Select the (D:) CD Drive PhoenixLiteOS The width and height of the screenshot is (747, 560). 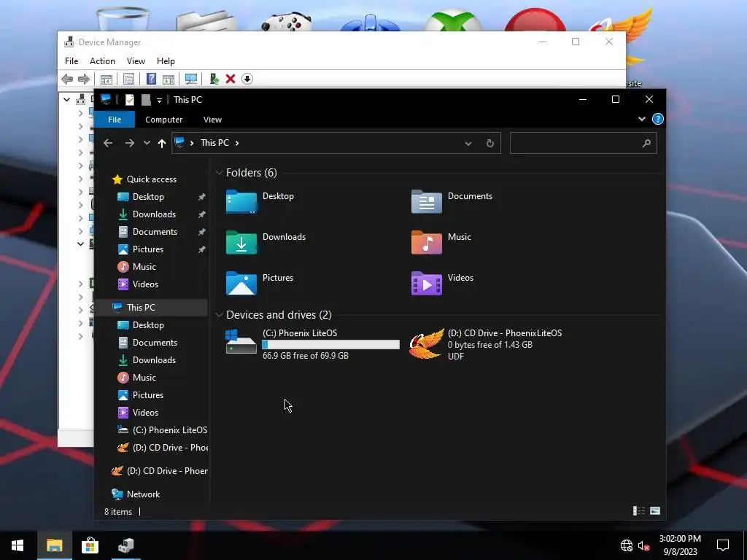click(x=485, y=344)
